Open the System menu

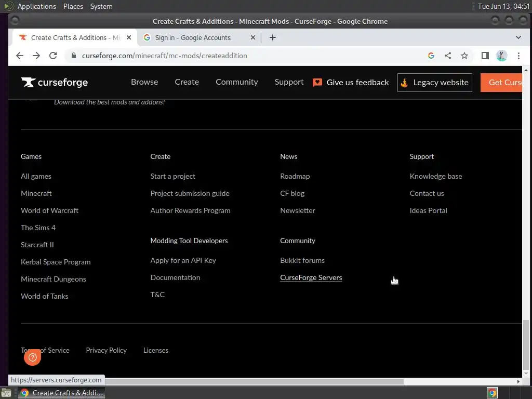[x=101, y=6]
